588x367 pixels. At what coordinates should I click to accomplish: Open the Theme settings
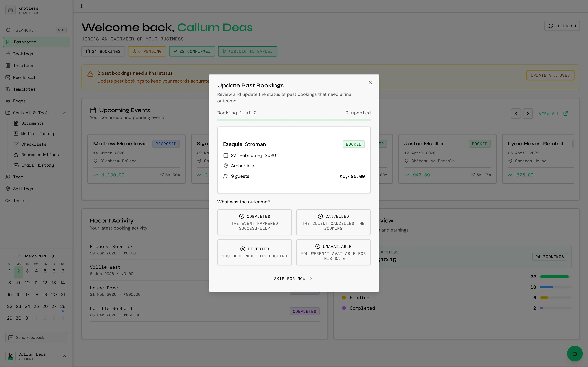click(x=19, y=201)
